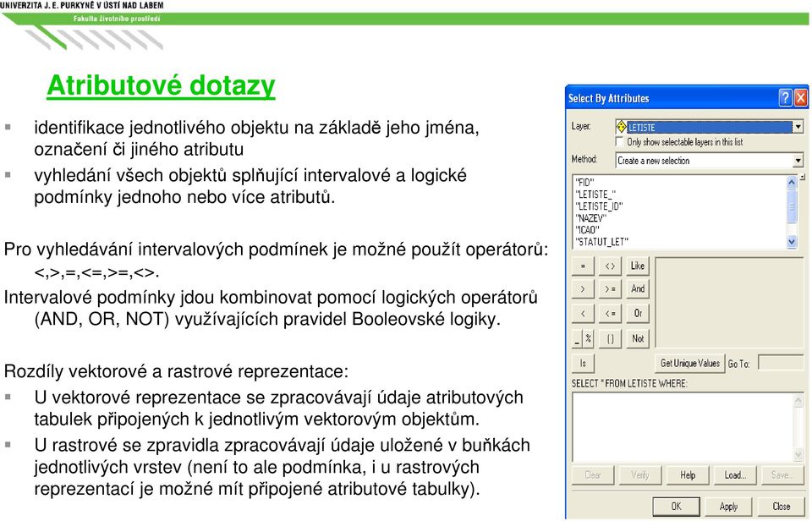The image size is (812, 521).
Task: Open the Method dropdown arrow
Action: (x=798, y=161)
